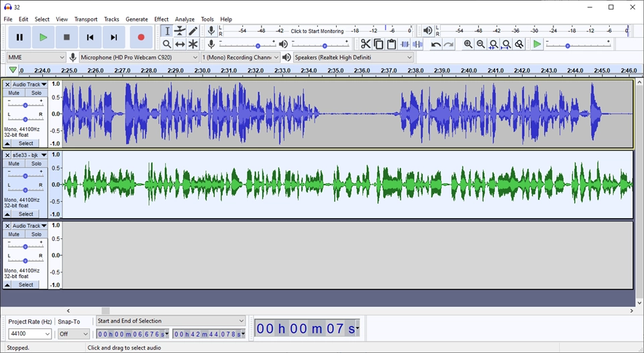The height and width of the screenshot is (353, 644).
Task: Select the Envelope tool
Action: (x=180, y=31)
